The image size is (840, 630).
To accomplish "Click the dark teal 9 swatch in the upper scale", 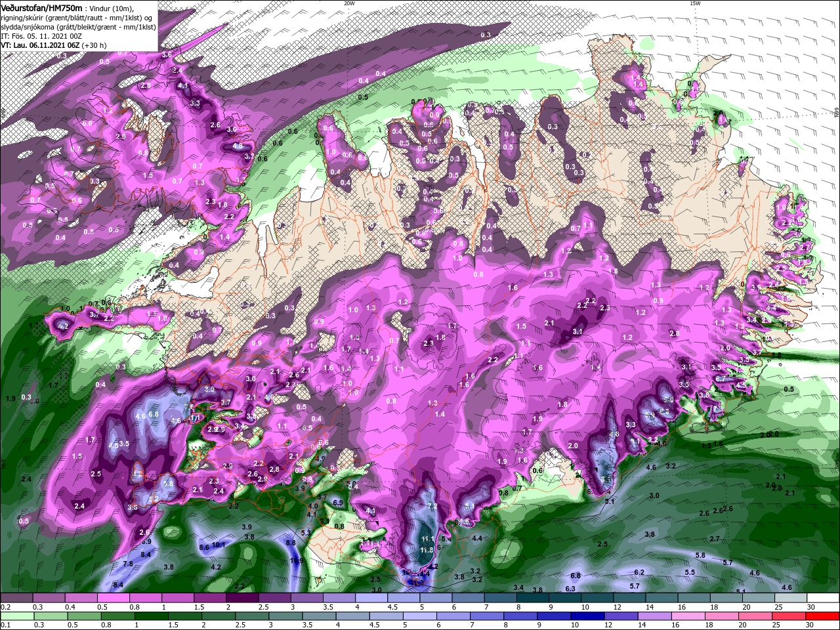I will [x=564, y=597].
